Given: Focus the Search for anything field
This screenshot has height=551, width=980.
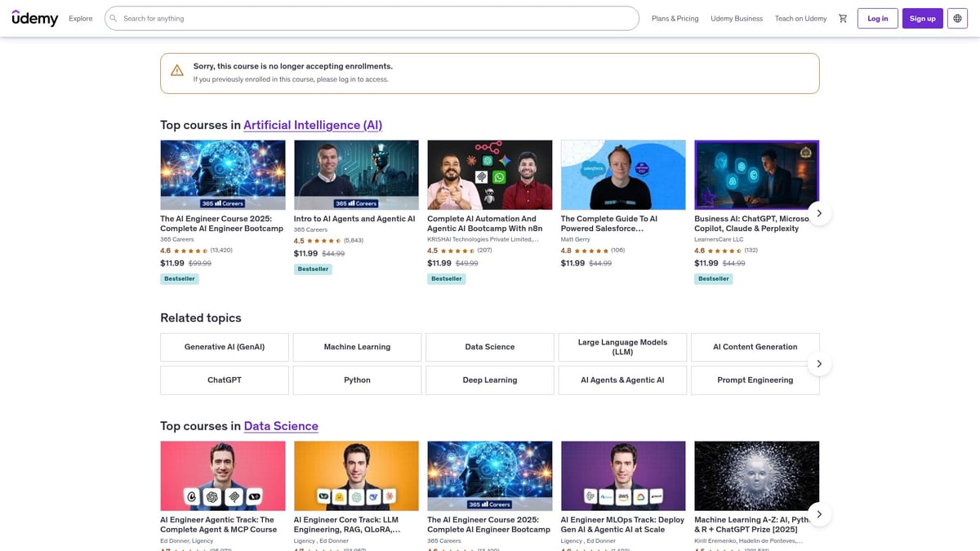Looking at the screenshot, I should pos(376,19).
